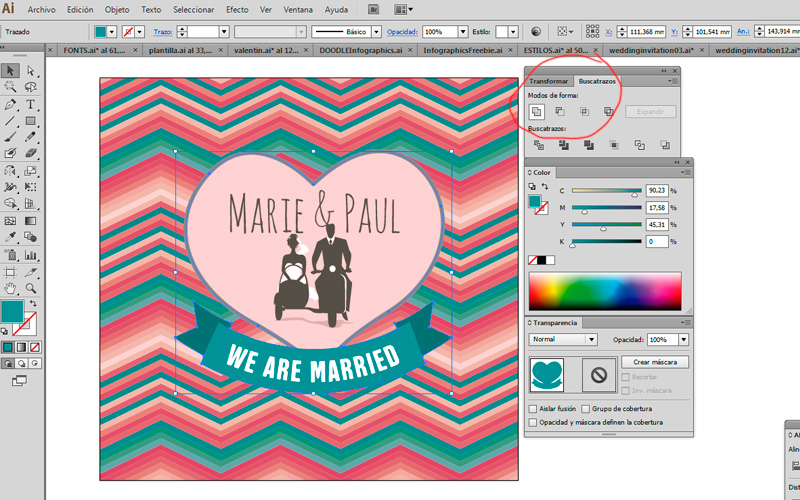Select the Pencil tool
The width and height of the screenshot is (800, 500).
tap(31, 137)
